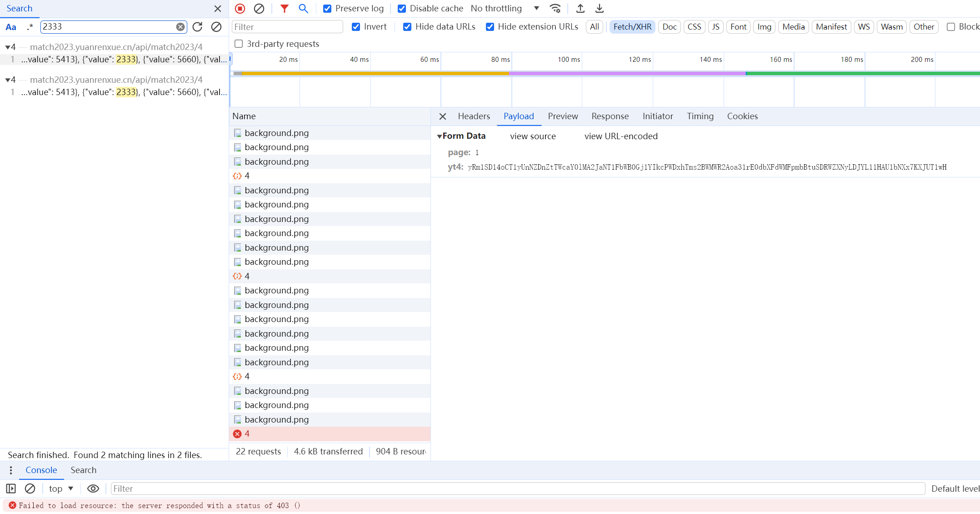Enable 3rd-party requests checkbox
The height and width of the screenshot is (514, 980).
[239, 44]
